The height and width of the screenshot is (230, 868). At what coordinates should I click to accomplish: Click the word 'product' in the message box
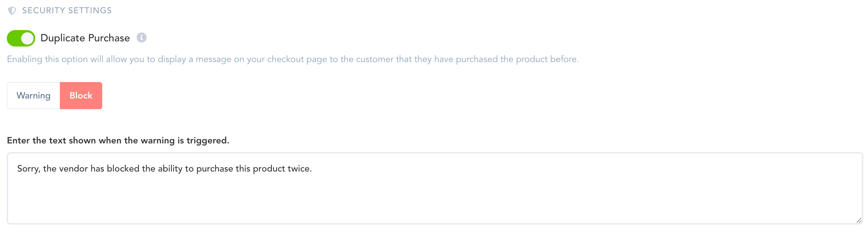tap(267, 169)
